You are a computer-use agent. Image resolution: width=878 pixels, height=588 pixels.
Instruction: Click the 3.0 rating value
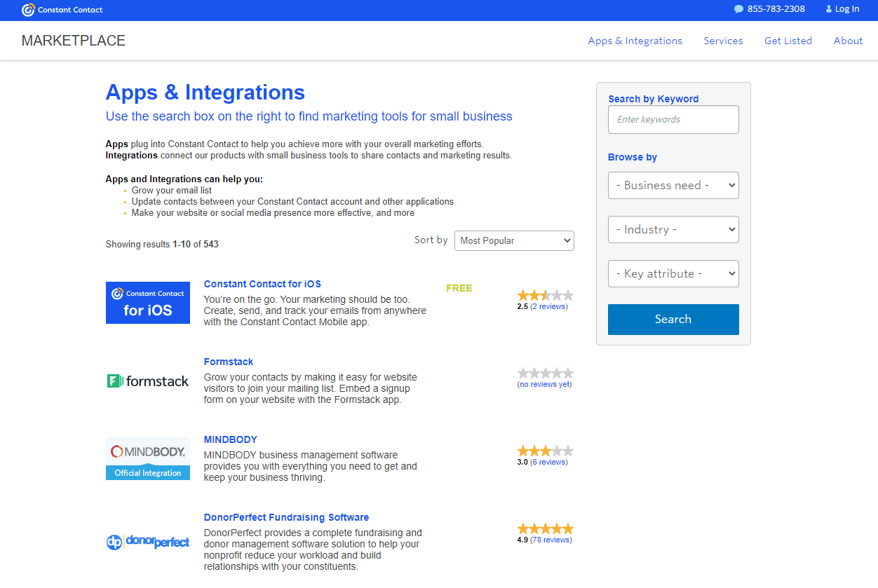(522, 462)
